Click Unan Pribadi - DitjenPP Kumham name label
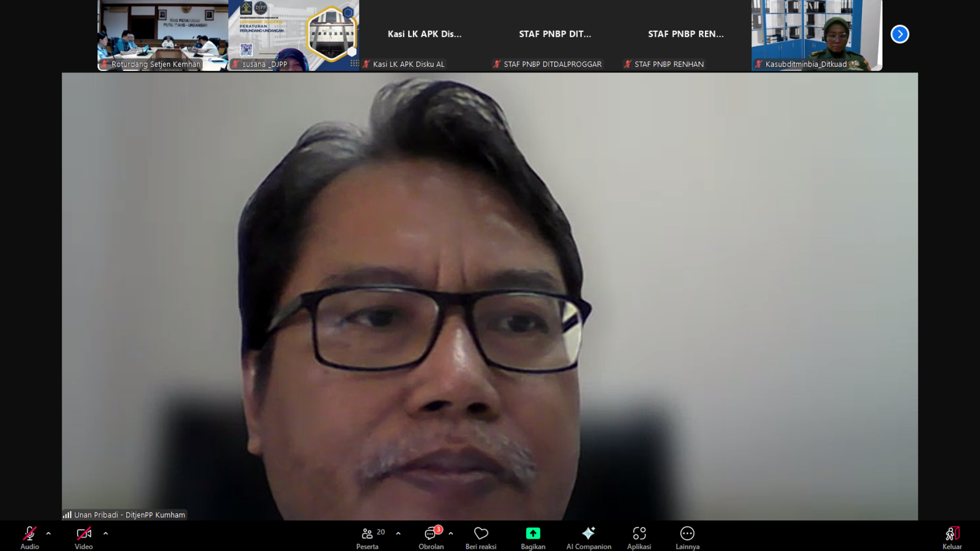 coord(130,515)
